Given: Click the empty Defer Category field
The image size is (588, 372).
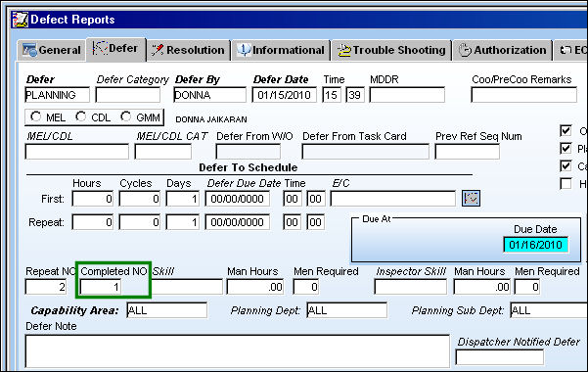Looking at the screenshot, I should click(128, 95).
